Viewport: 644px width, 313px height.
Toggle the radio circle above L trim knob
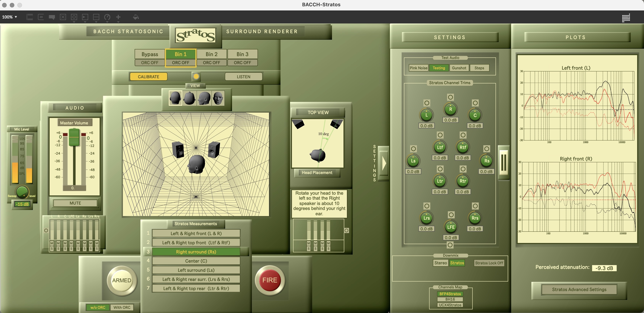point(427,103)
